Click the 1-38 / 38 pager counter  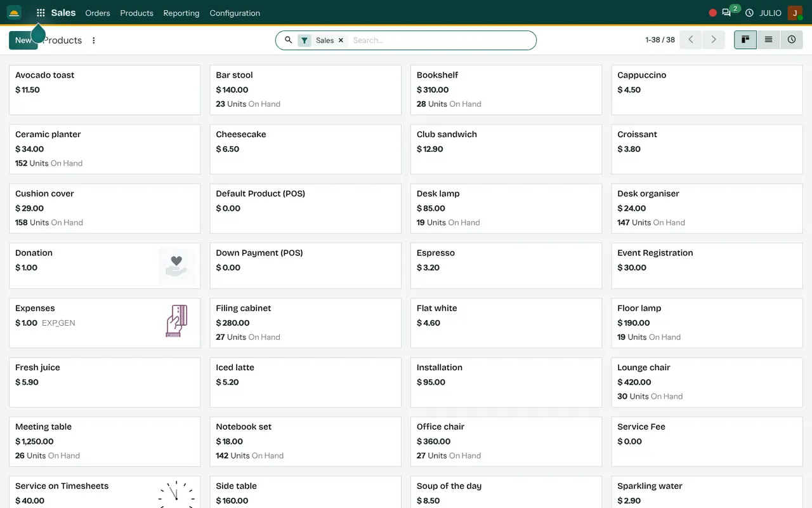coord(660,40)
